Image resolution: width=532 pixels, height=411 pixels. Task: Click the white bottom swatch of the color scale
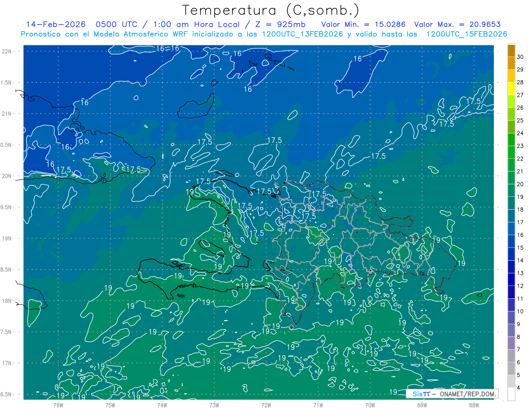[x=511, y=394]
